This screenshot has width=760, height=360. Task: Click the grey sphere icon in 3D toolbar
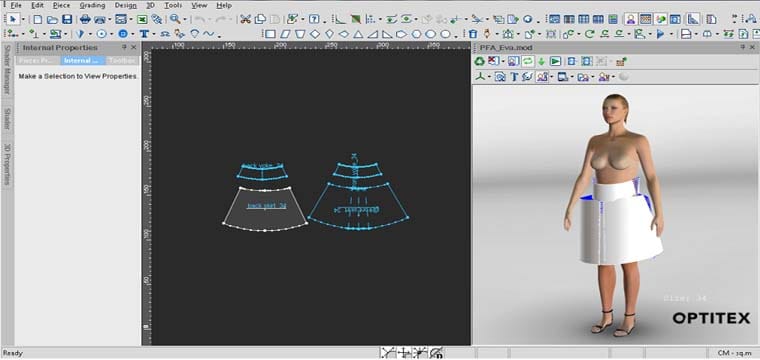coord(624,77)
